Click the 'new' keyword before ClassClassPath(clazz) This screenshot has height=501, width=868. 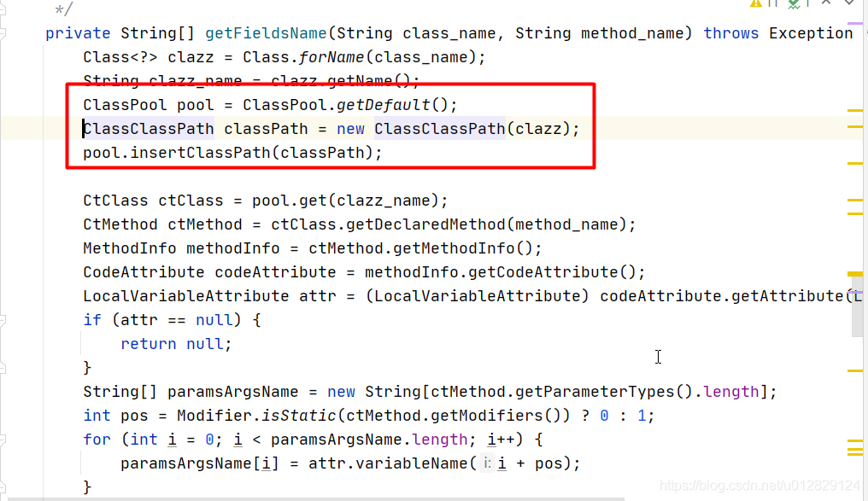(x=350, y=129)
